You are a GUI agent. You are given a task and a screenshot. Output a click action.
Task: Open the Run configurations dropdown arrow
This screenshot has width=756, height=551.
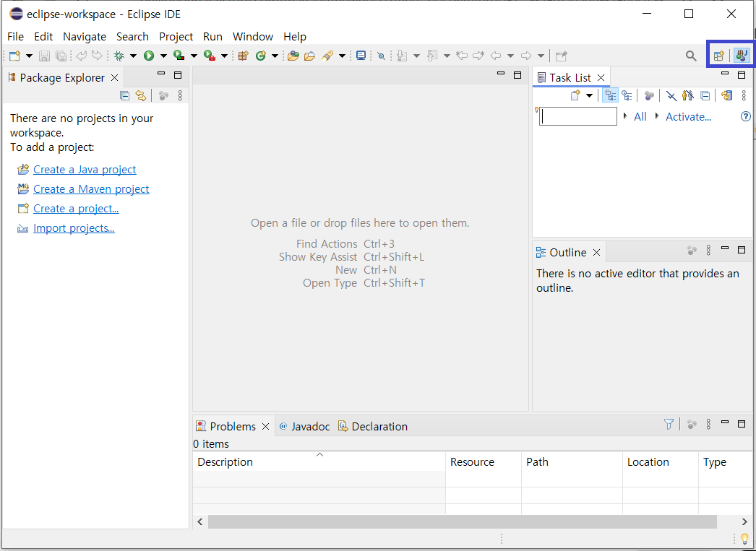(x=163, y=56)
